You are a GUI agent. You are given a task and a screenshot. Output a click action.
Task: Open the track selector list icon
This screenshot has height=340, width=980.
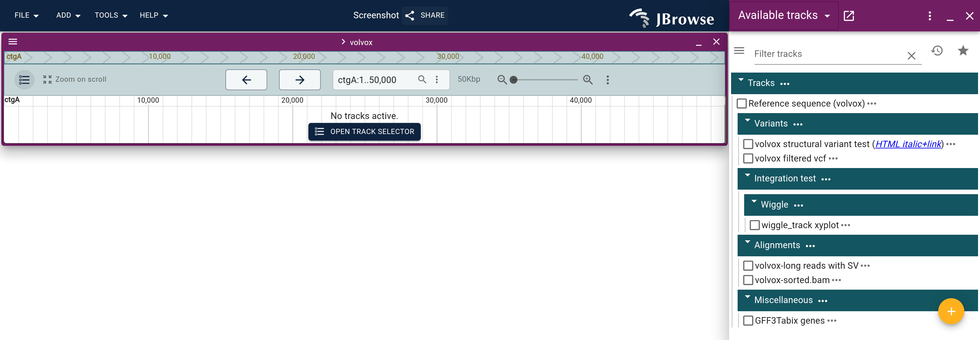click(24, 79)
